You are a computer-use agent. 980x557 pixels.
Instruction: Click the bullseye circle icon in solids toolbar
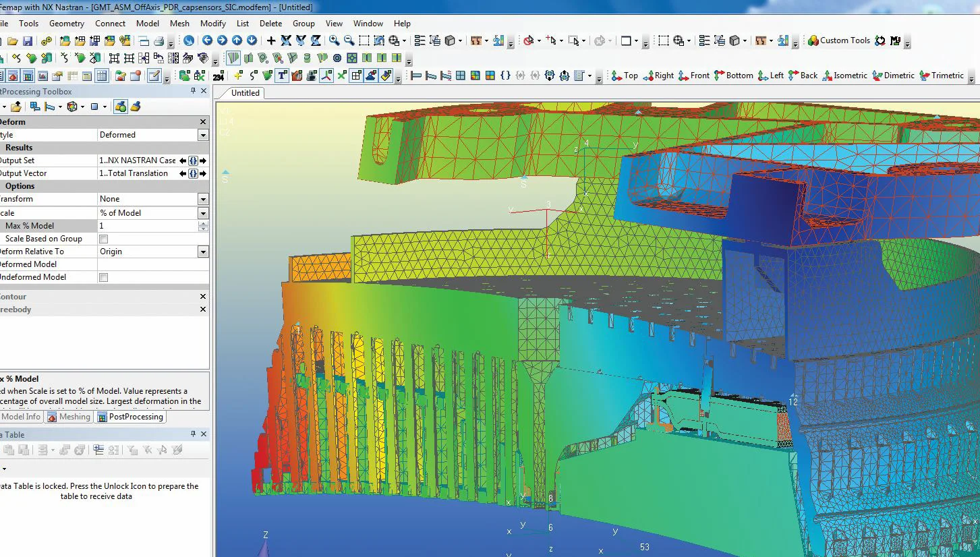coord(337,58)
